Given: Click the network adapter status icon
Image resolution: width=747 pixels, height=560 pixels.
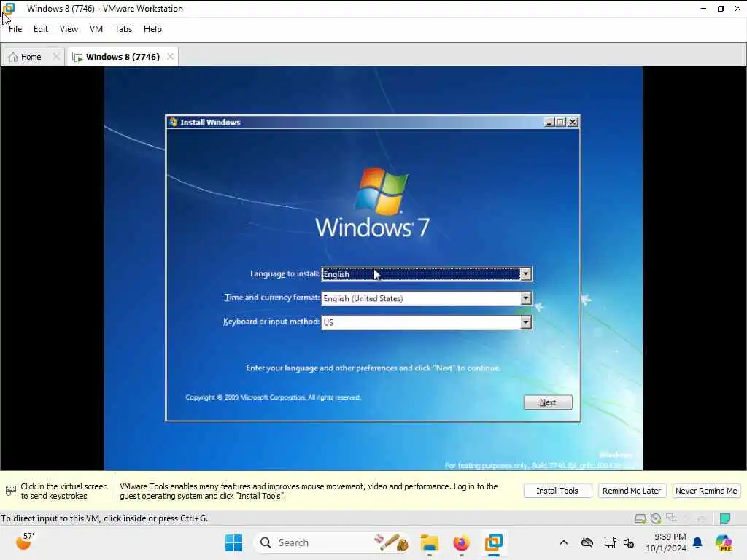Looking at the screenshot, I should 671,518.
